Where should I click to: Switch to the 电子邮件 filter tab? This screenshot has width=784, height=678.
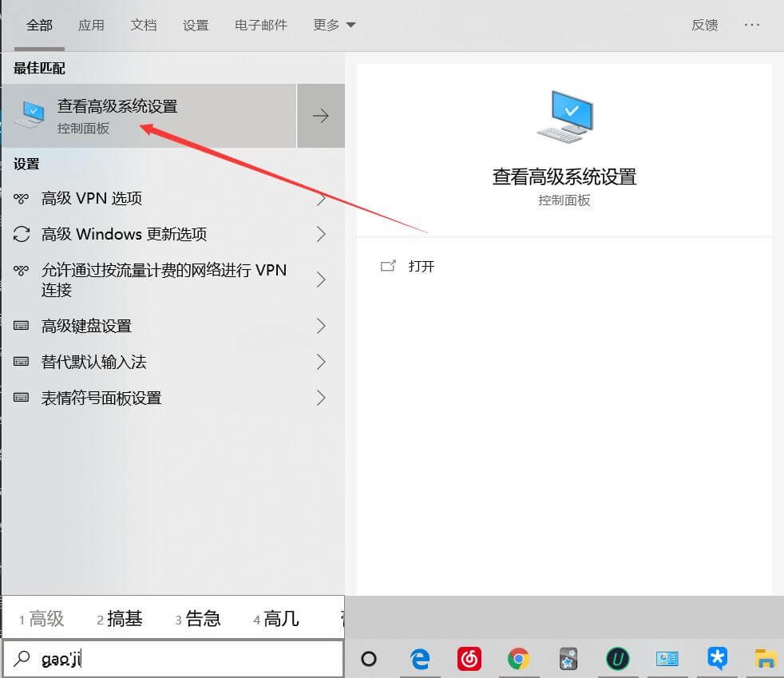[x=259, y=25]
